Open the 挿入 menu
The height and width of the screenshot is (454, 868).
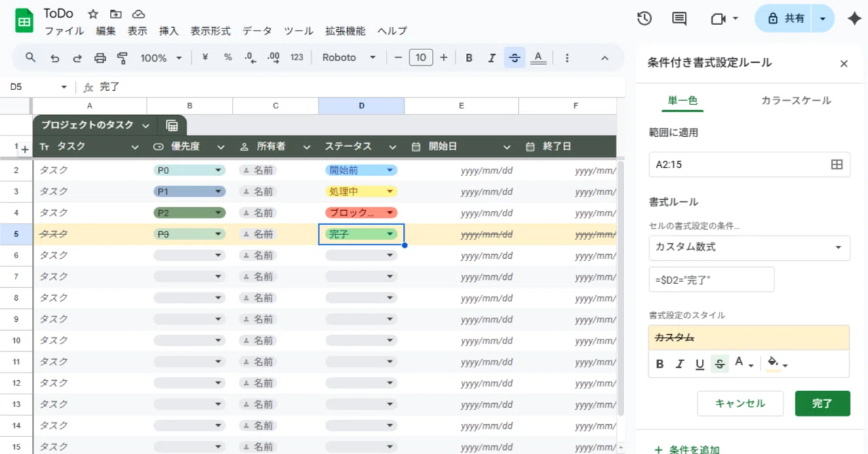click(x=169, y=31)
